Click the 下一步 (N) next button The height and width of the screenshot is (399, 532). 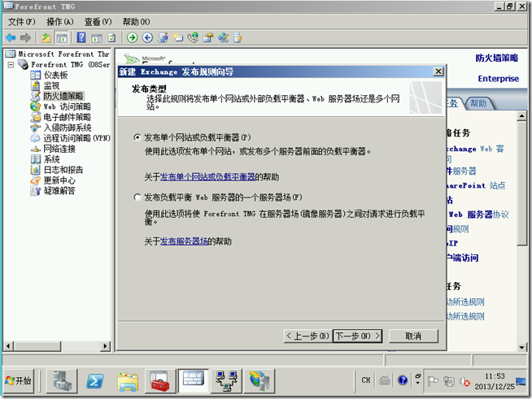(357, 336)
